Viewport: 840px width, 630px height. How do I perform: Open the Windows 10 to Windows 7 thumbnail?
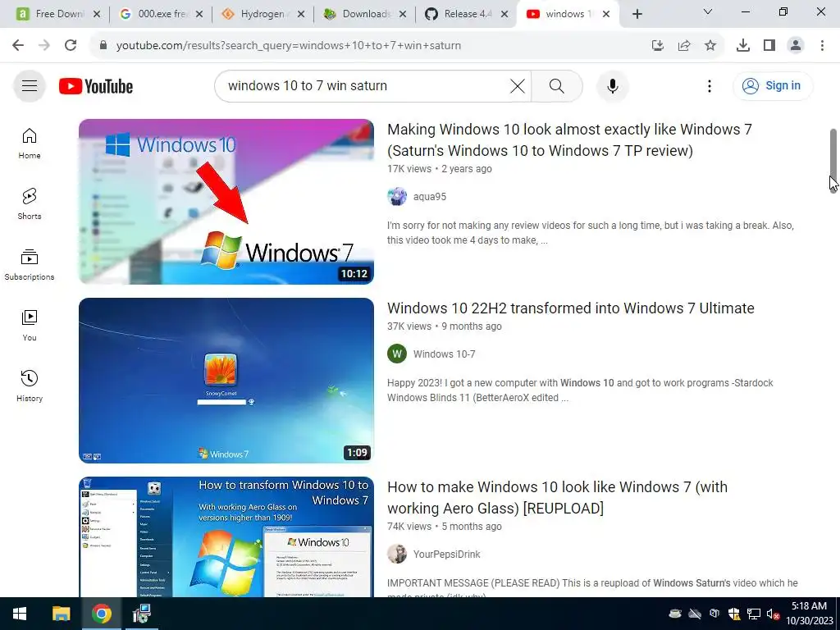coord(226,202)
